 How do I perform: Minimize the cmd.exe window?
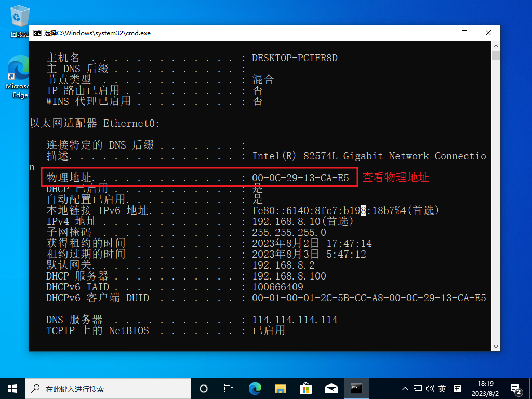point(441,33)
